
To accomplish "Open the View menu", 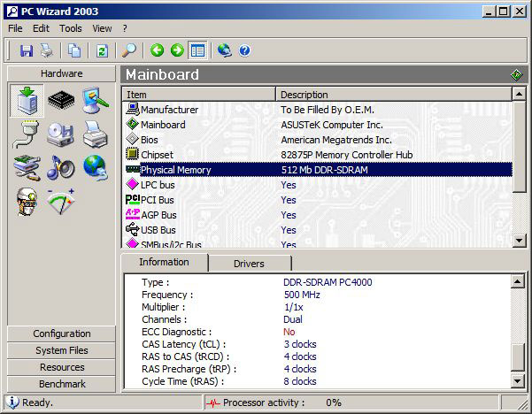I will coord(102,28).
